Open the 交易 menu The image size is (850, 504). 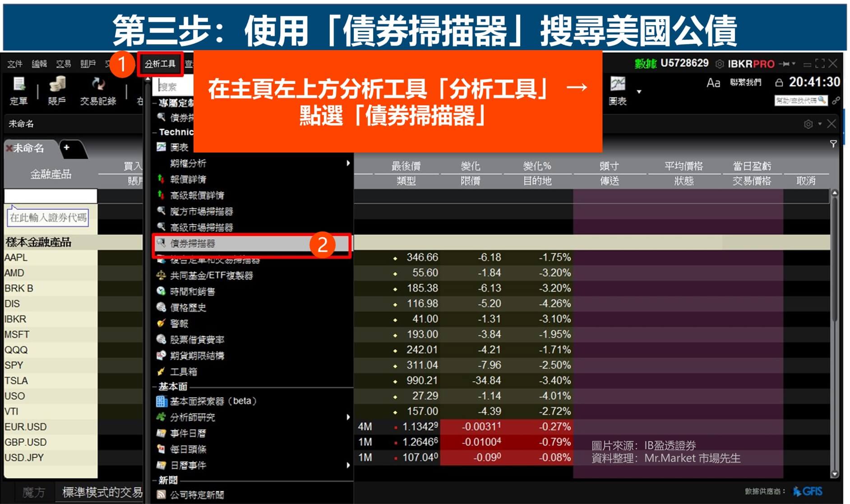coord(63,64)
